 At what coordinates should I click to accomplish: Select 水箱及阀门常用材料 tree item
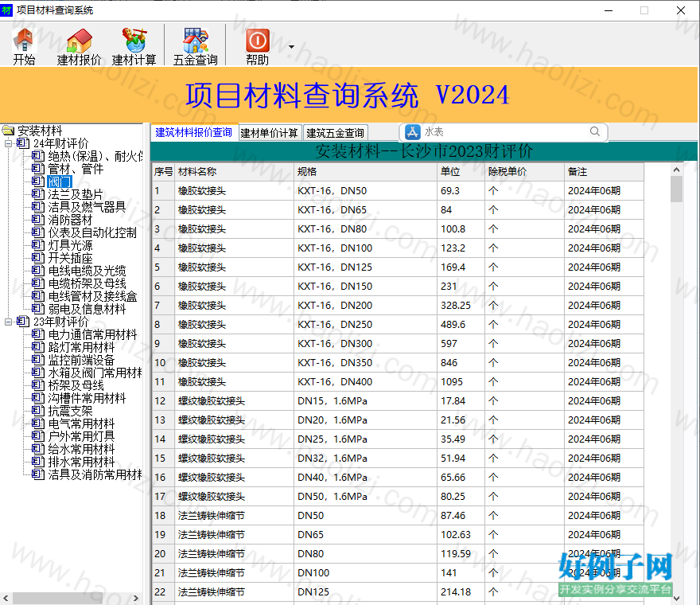pyautogui.click(x=95, y=373)
